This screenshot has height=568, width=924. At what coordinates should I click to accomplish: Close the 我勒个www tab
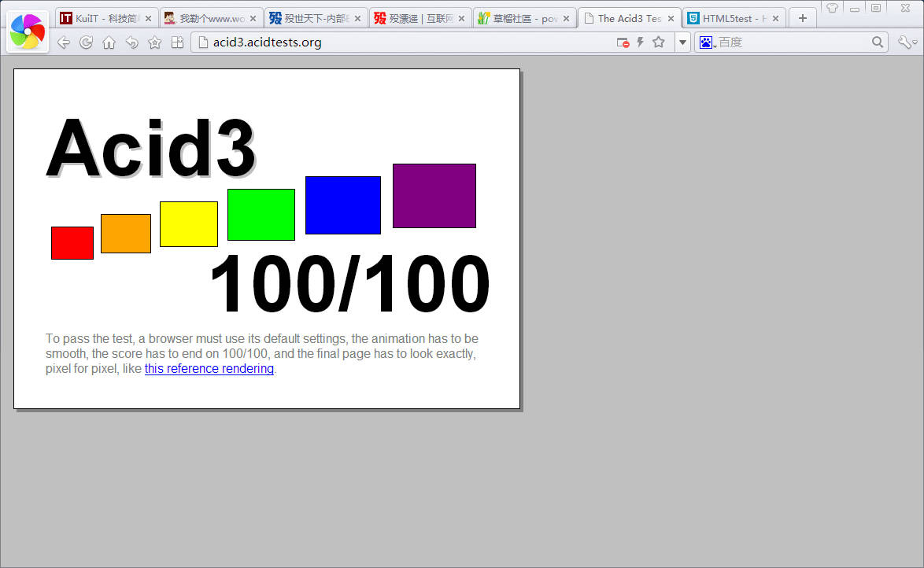(253, 19)
